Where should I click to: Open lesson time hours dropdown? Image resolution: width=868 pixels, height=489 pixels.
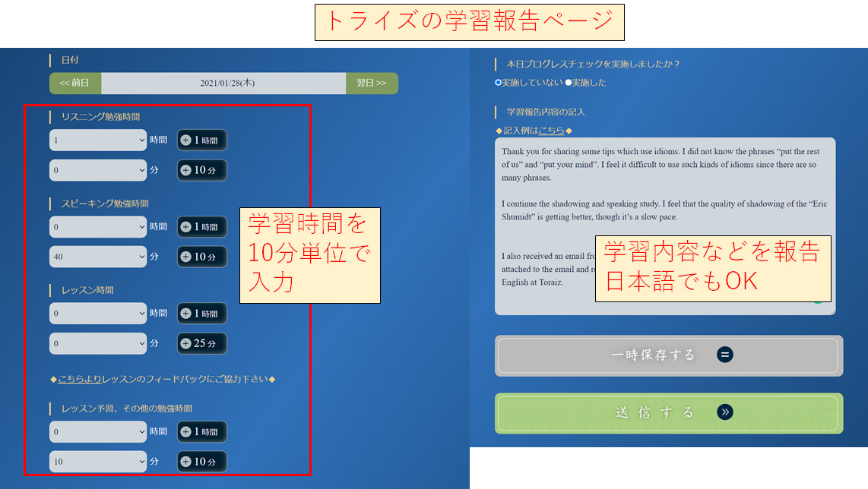click(x=98, y=314)
